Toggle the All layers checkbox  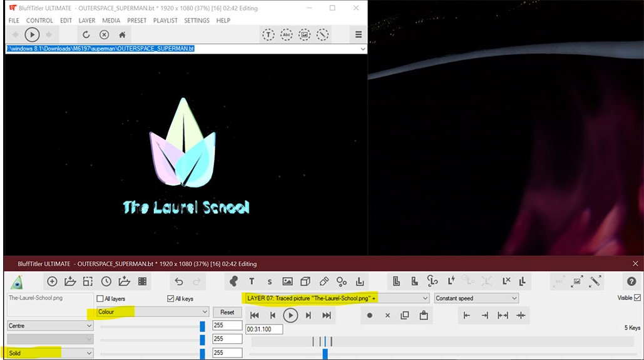(x=100, y=299)
